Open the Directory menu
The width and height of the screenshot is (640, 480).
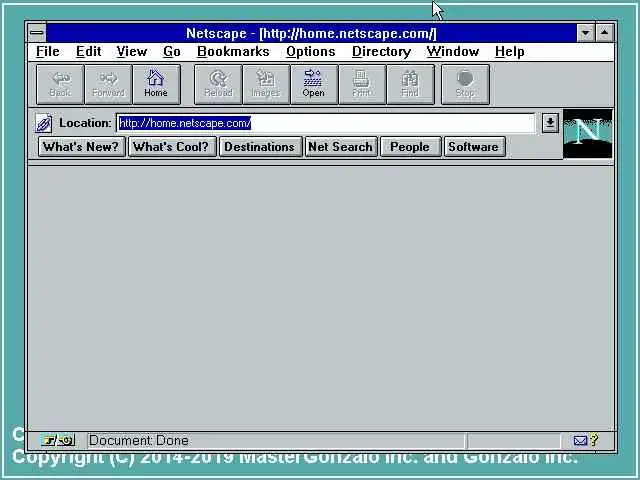[x=381, y=51]
